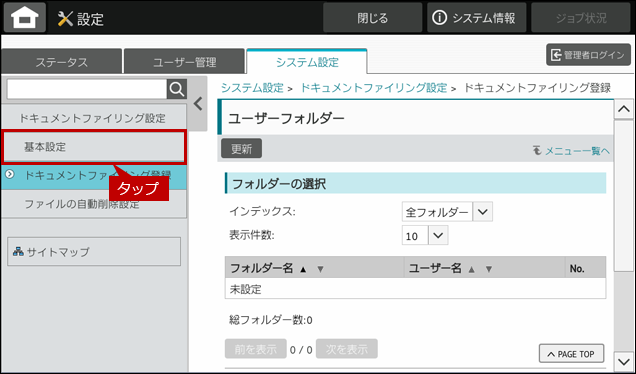Viewport: 636px width, 374px height.
Task: Click the search magnifier icon
Action: pyautogui.click(x=177, y=89)
